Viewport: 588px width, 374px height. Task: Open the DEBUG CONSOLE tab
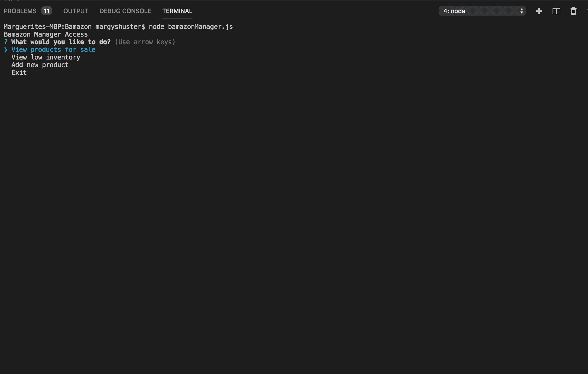pos(125,11)
